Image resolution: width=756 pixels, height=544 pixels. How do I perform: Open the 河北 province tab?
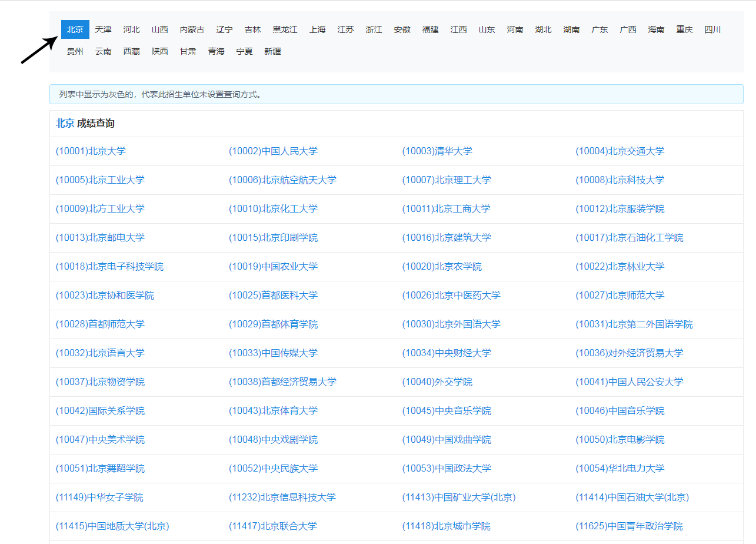(x=132, y=29)
